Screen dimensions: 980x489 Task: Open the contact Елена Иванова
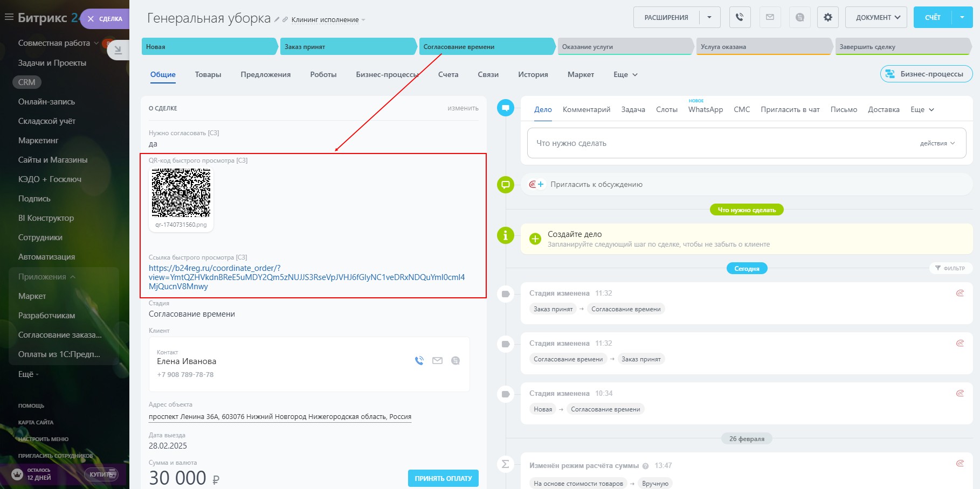point(187,361)
